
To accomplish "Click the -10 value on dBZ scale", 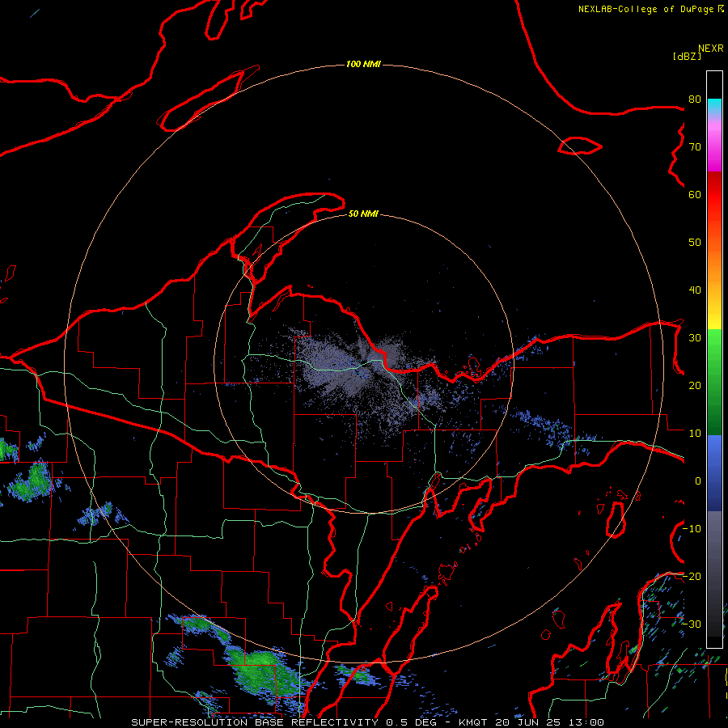I will coord(692,529).
